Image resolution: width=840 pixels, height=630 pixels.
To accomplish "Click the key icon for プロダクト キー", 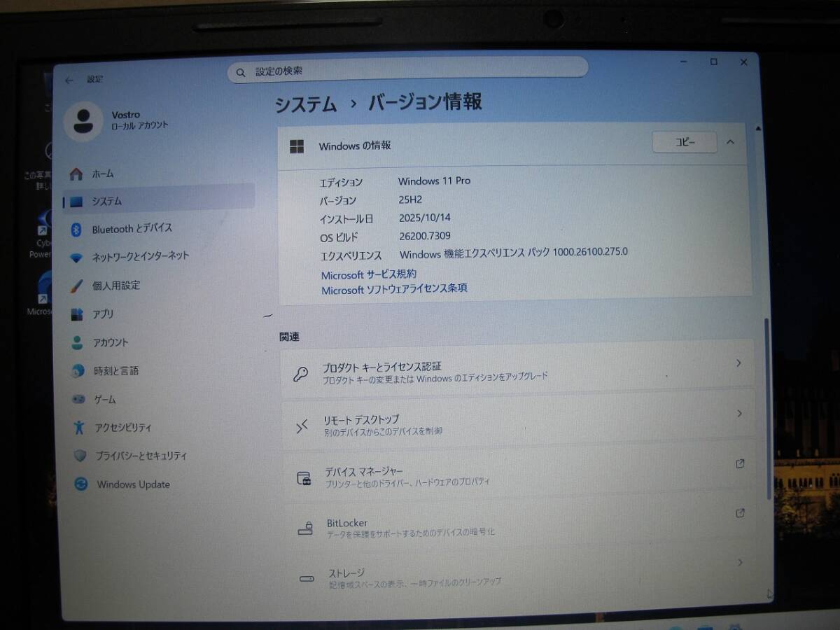I will pos(300,374).
